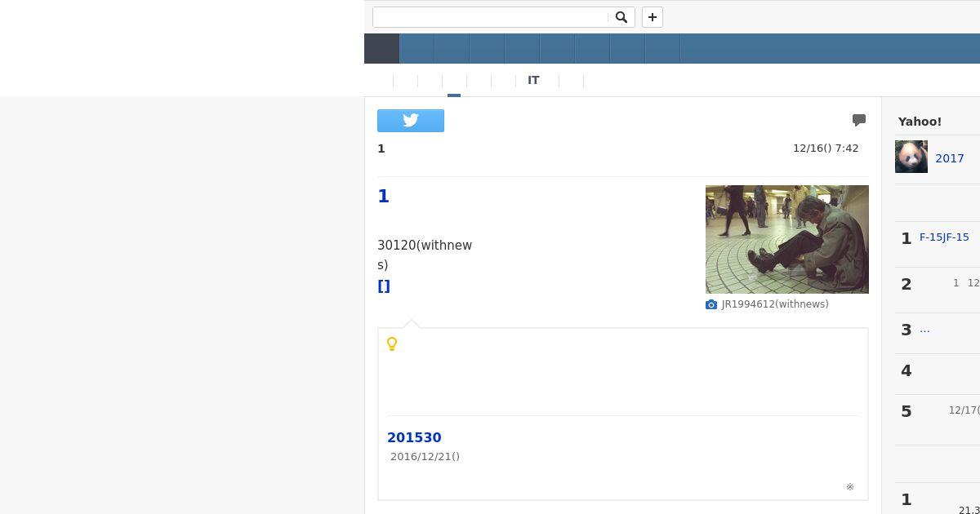
Task: Click the 2016/12/21() date text
Action: click(425, 457)
